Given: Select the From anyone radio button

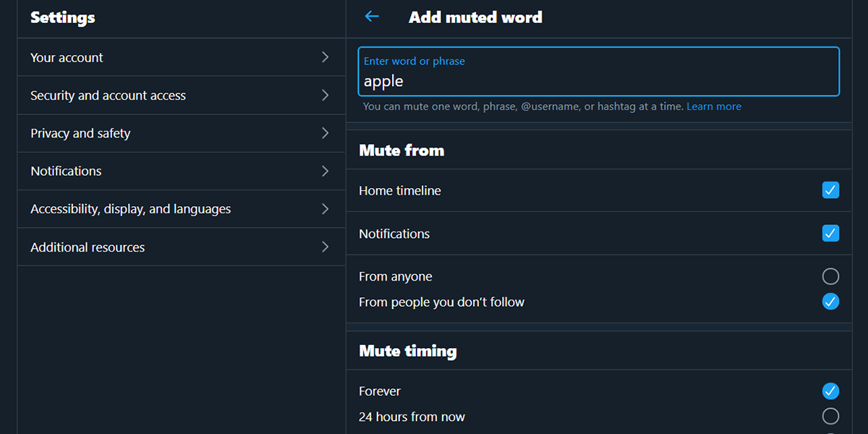Looking at the screenshot, I should (830, 276).
